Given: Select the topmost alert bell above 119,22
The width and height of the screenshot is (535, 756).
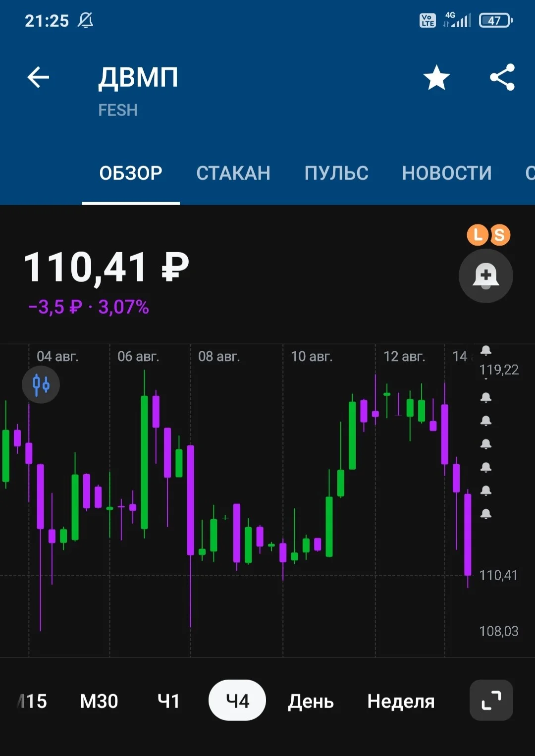Looking at the screenshot, I should (486, 351).
